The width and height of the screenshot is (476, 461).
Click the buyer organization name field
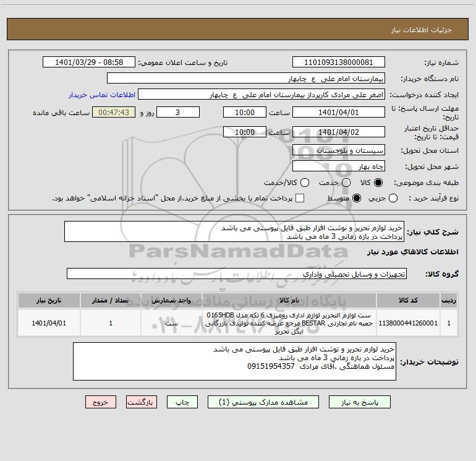(x=246, y=79)
